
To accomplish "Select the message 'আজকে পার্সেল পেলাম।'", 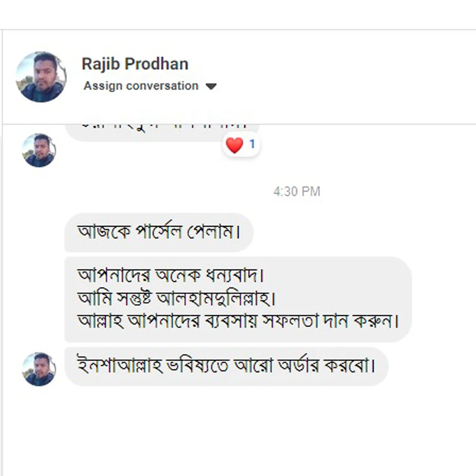I will click(159, 232).
